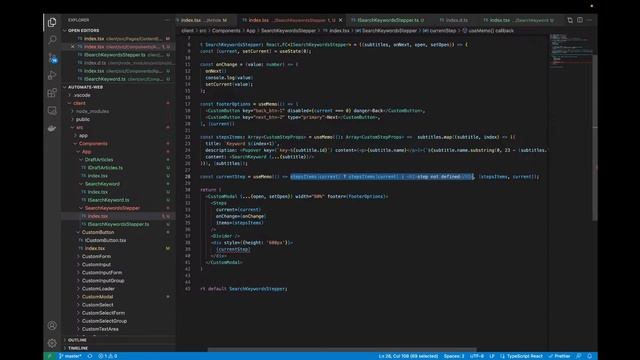Screen dimensions: 640x360
Task: Open Manage gear icon in activity bar
Action: pos(52,343)
